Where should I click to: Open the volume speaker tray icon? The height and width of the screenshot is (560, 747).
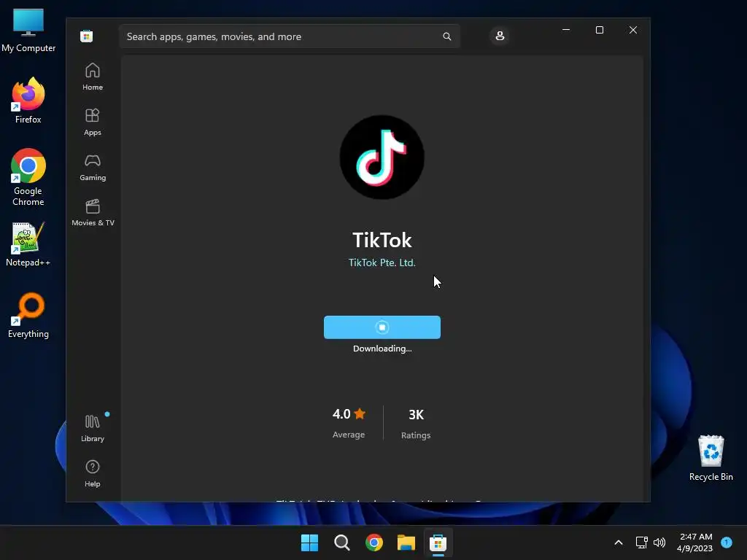point(659,542)
